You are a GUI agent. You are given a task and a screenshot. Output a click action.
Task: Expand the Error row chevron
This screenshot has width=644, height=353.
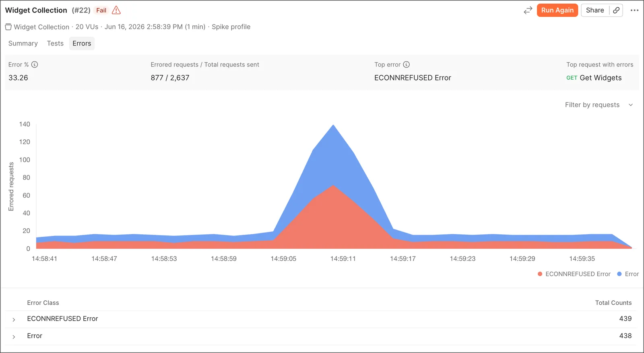14,337
